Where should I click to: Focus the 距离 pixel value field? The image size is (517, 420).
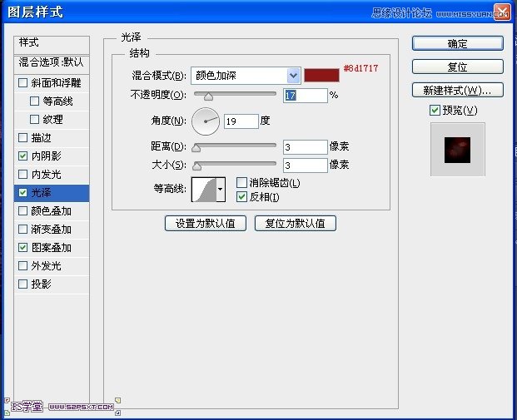click(306, 147)
